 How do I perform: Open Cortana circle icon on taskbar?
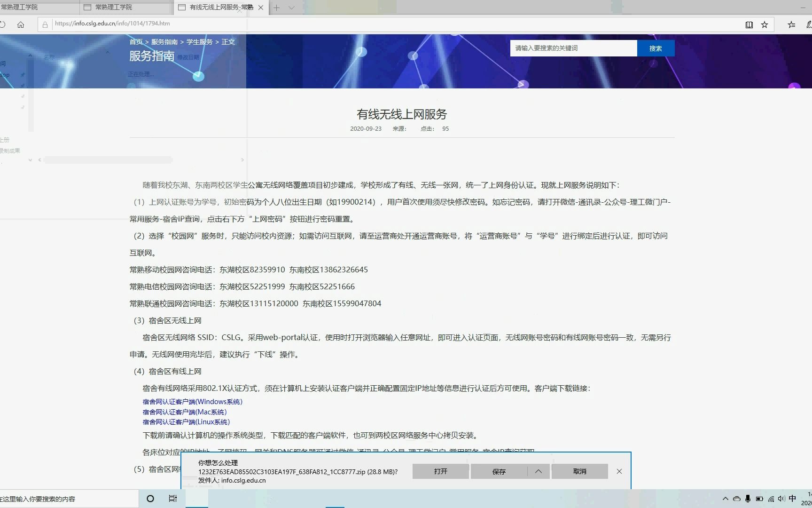(150, 499)
